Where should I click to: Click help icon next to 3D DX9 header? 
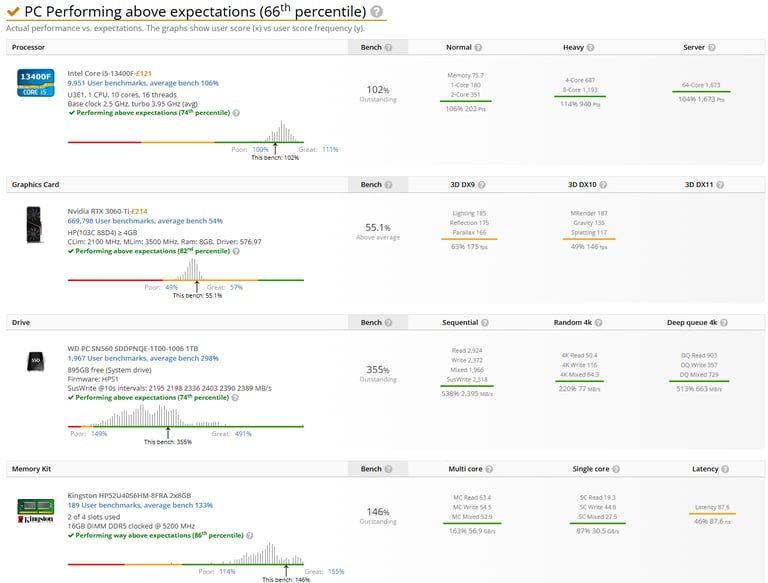click(481, 185)
